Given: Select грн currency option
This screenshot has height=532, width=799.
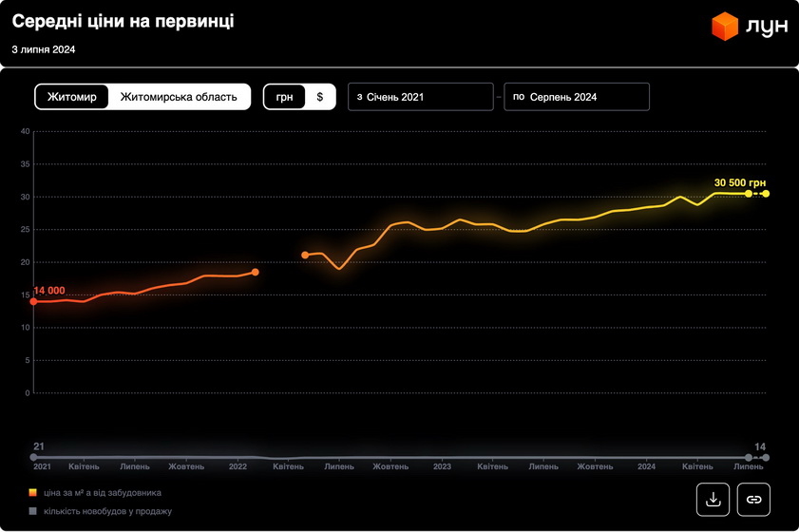Looking at the screenshot, I should pyautogui.click(x=285, y=97).
